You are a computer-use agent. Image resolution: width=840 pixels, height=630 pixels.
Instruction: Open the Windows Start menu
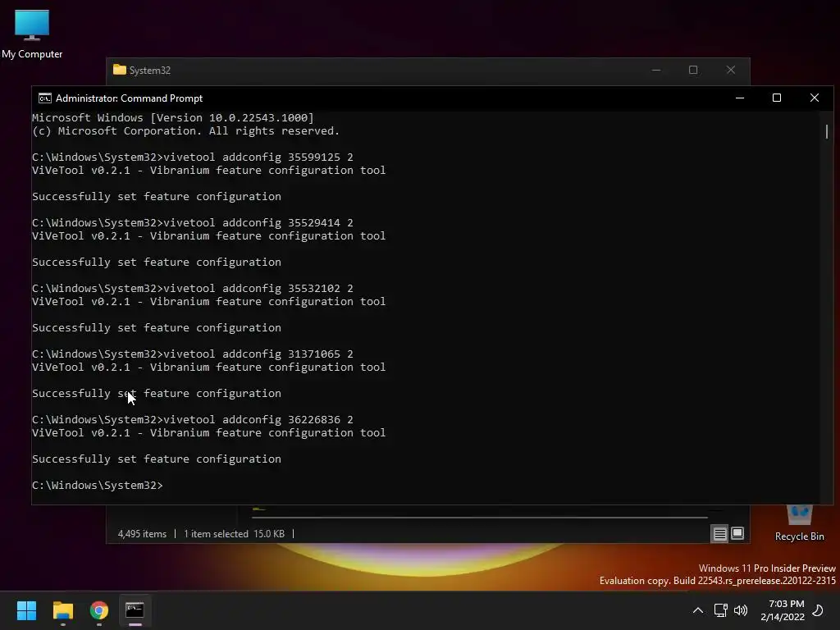pos(26,610)
